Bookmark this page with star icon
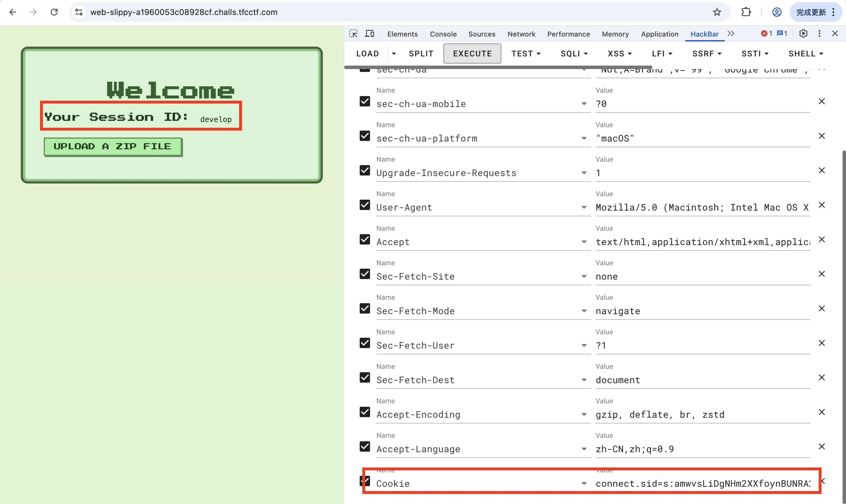 coord(717,12)
